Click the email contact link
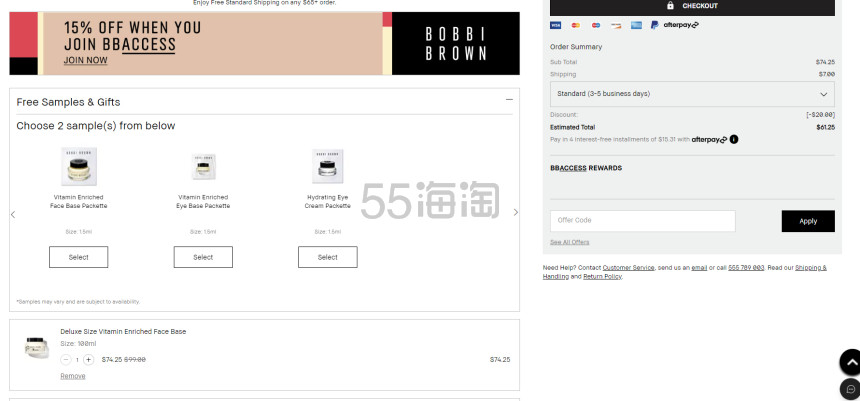860x401 pixels. pyautogui.click(x=699, y=268)
